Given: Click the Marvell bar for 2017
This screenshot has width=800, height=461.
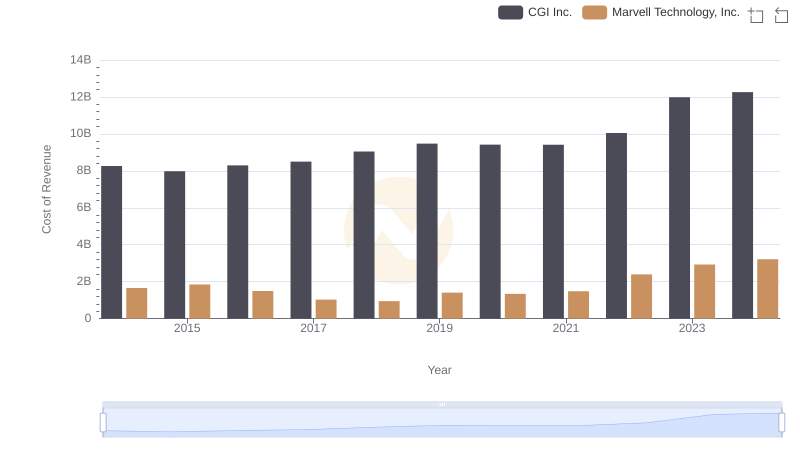Looking at the screenshot, I should [x=326, y=309].
